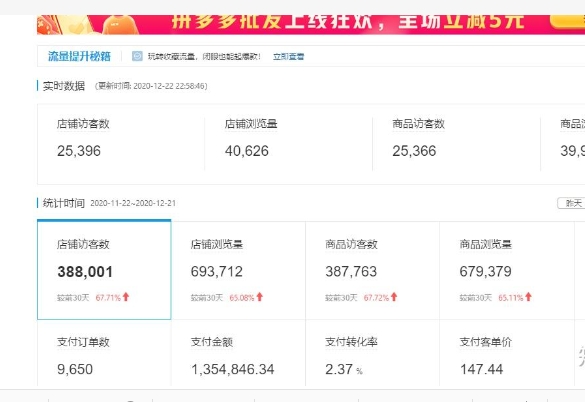
Task: Click the 65.11% growth percentage
Action: coord(511,297)
